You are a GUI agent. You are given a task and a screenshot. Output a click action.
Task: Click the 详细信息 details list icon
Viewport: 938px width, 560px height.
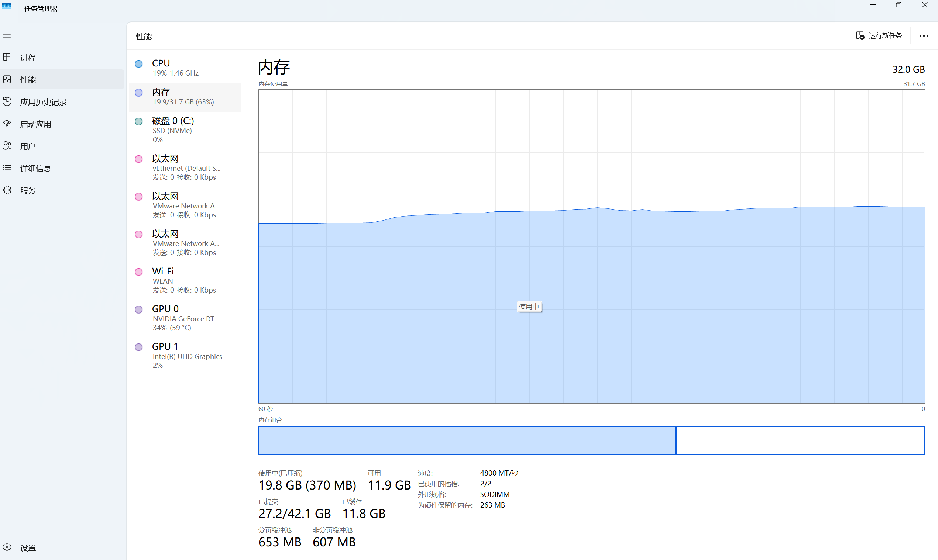pyautogui.click(x=7, y=167)
